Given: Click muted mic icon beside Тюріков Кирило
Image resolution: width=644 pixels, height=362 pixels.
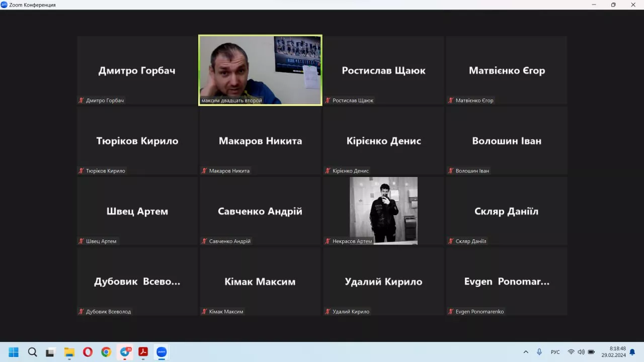Looking at the screenshot, I should pos(81,171).
